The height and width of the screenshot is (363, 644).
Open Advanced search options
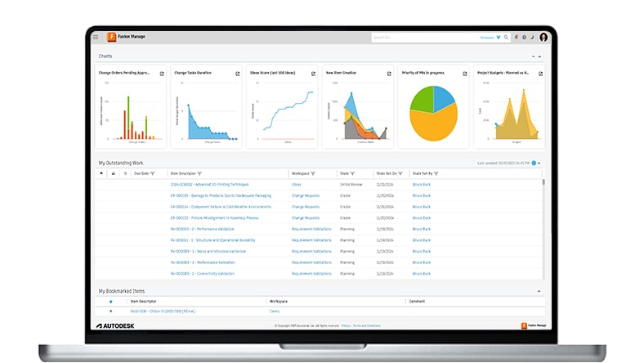tap(488, 38)
